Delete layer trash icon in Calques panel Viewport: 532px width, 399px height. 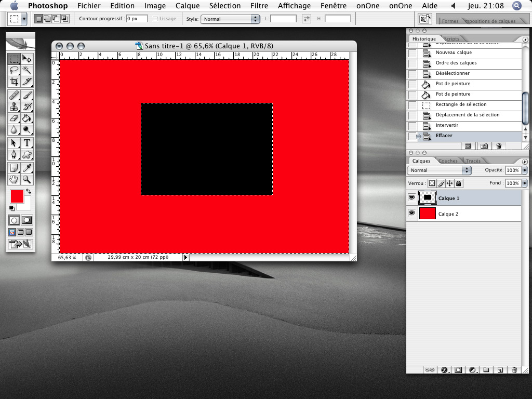tap(514, 370)
